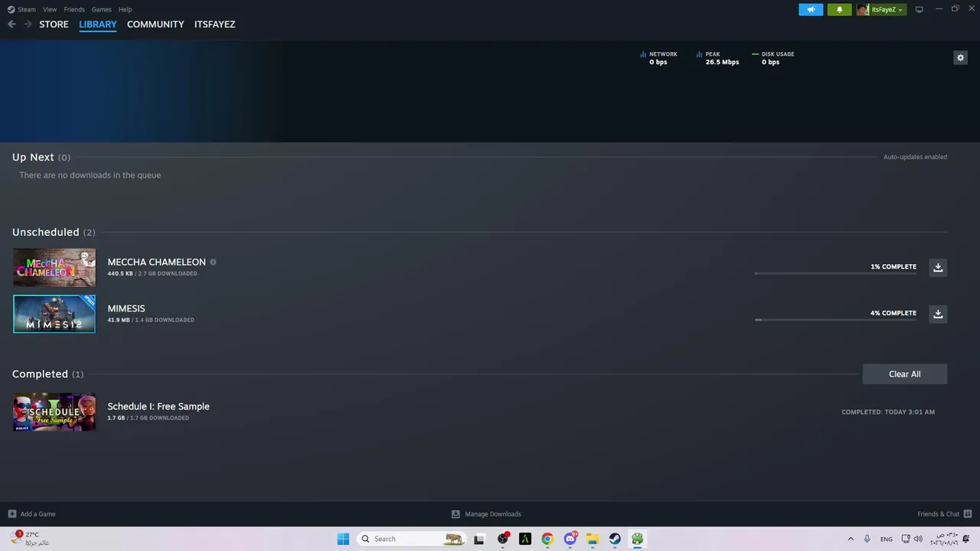Click the 'Completed: Today 3:01 AM' text

point(888,412)
